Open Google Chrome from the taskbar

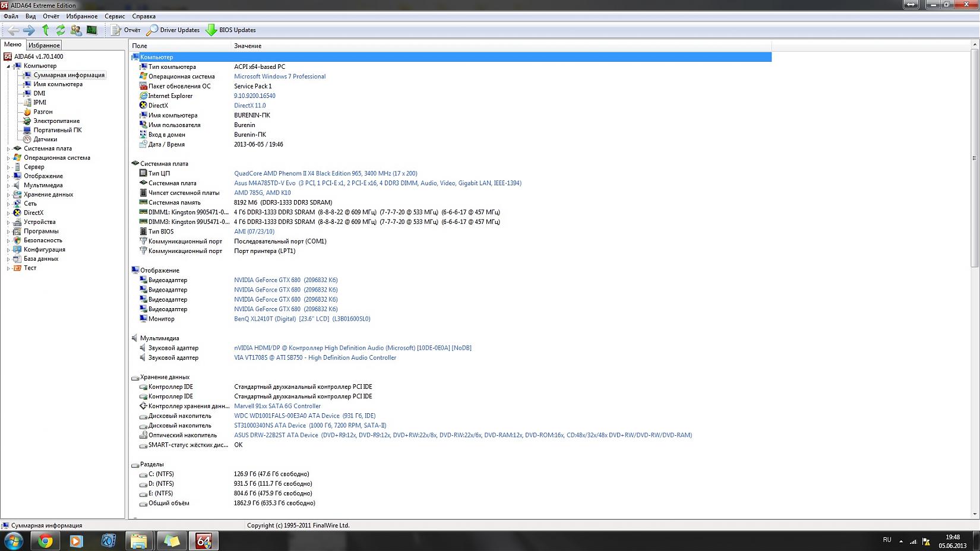(46, 541)
